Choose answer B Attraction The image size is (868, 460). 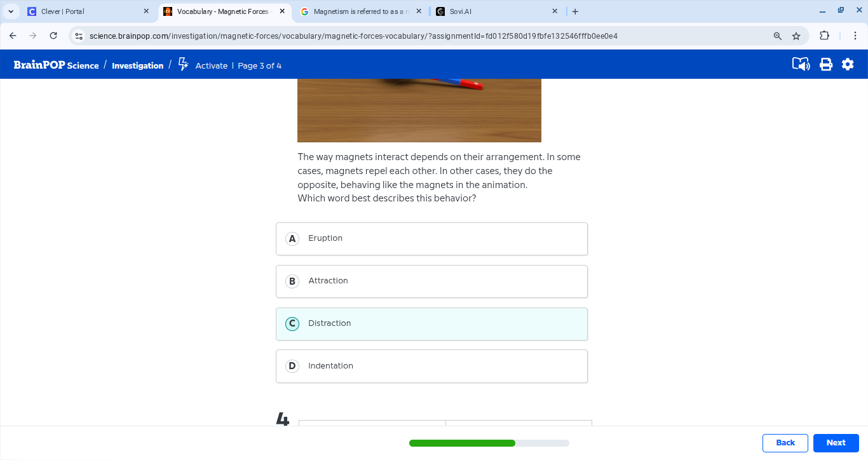(431, 281)
